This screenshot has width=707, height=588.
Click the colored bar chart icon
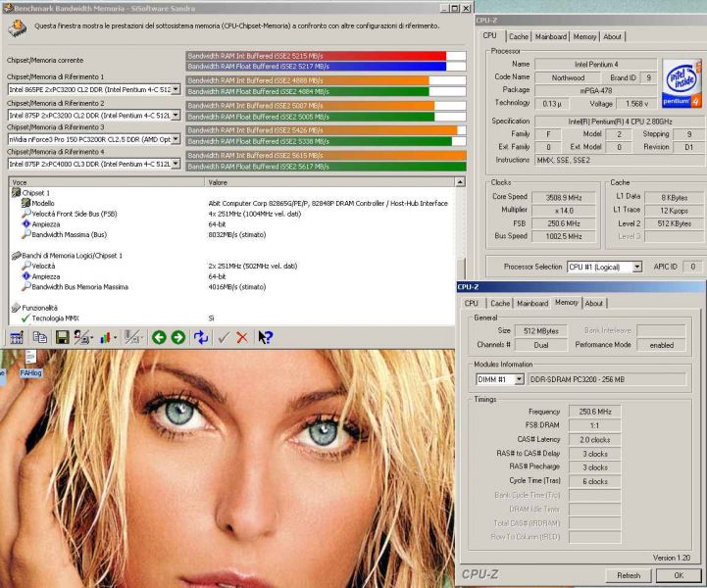point(106,337)
